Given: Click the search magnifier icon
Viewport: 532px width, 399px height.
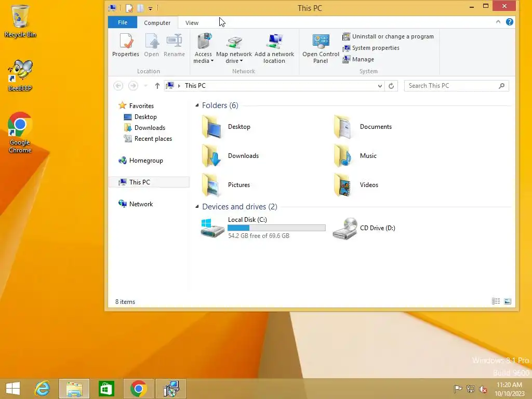Looking at the screenshot, I should 501,86.
